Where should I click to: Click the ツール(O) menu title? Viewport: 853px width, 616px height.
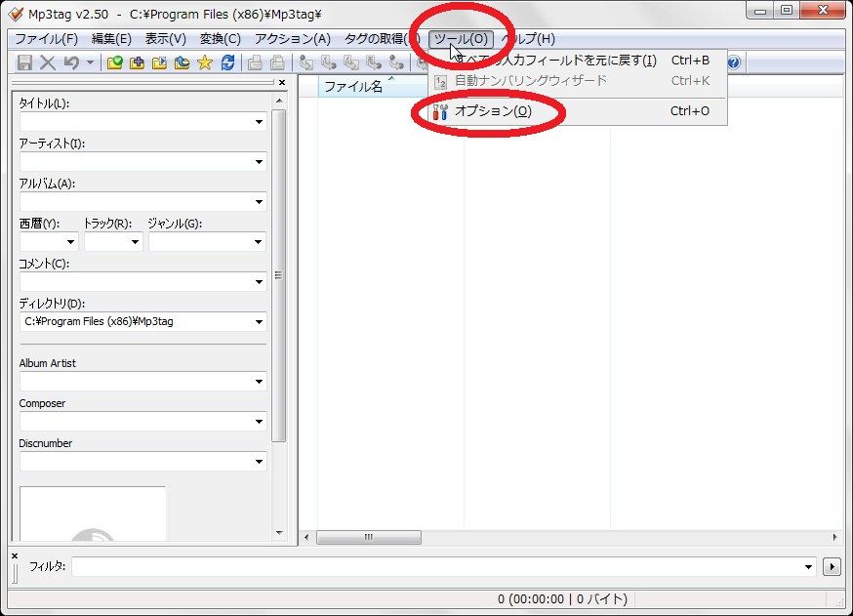tap(461, 39)
